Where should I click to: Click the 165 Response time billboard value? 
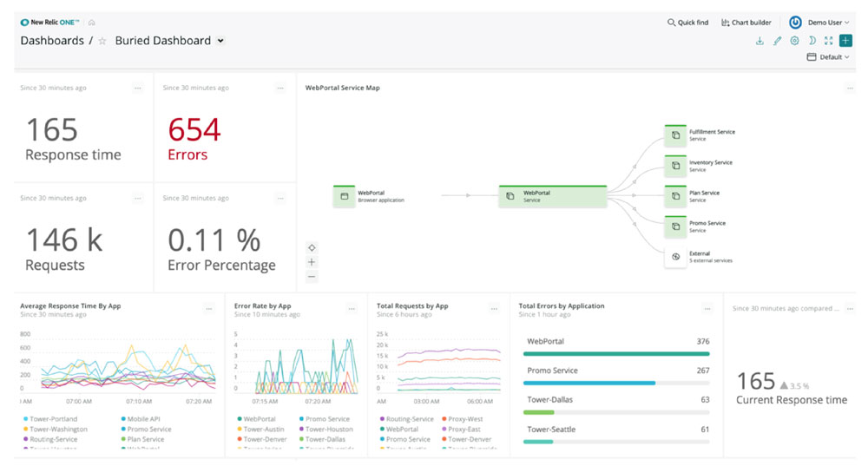tap(52, 130)
